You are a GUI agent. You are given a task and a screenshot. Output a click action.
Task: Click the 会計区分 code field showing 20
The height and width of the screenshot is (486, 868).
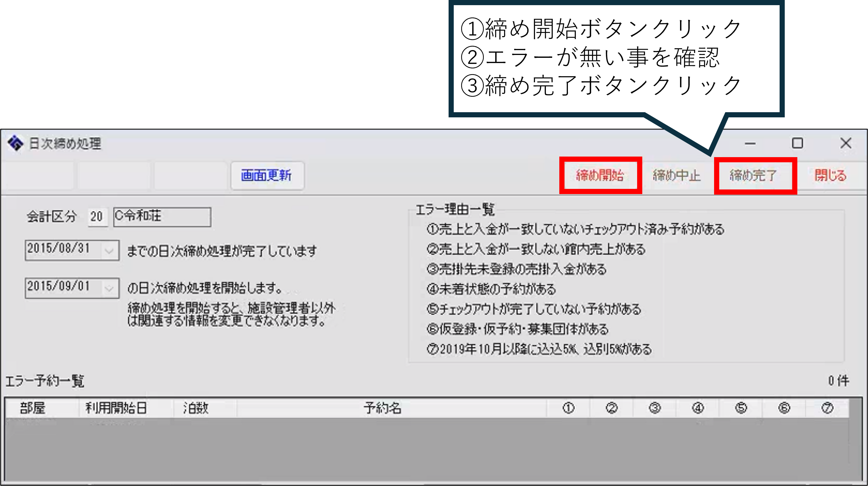coord(97,217)
